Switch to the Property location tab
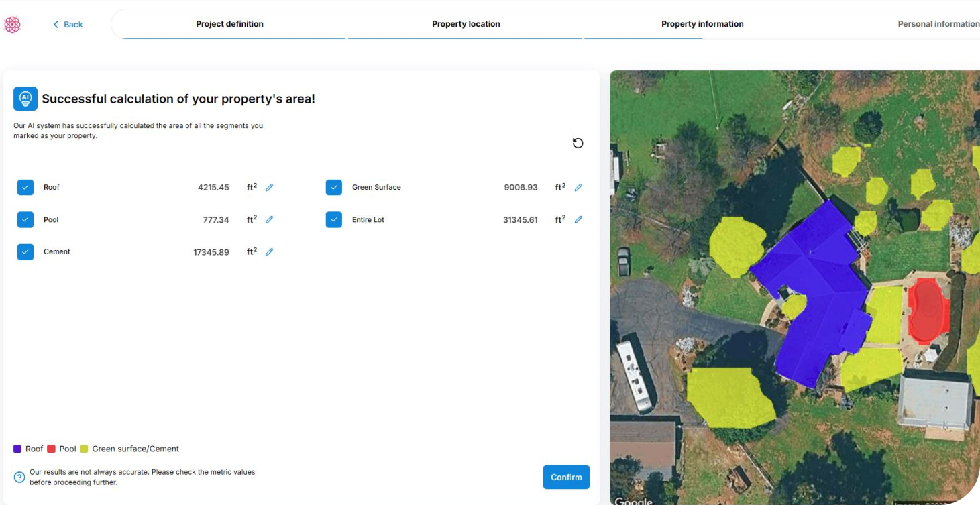This screenshot has height=505, width=980. point(466,24)
